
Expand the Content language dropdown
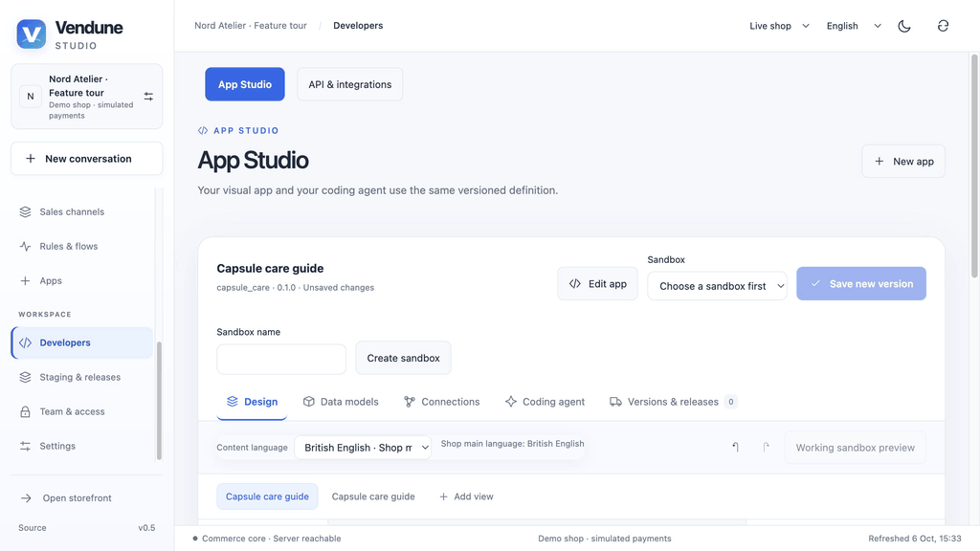pos(363,448)
